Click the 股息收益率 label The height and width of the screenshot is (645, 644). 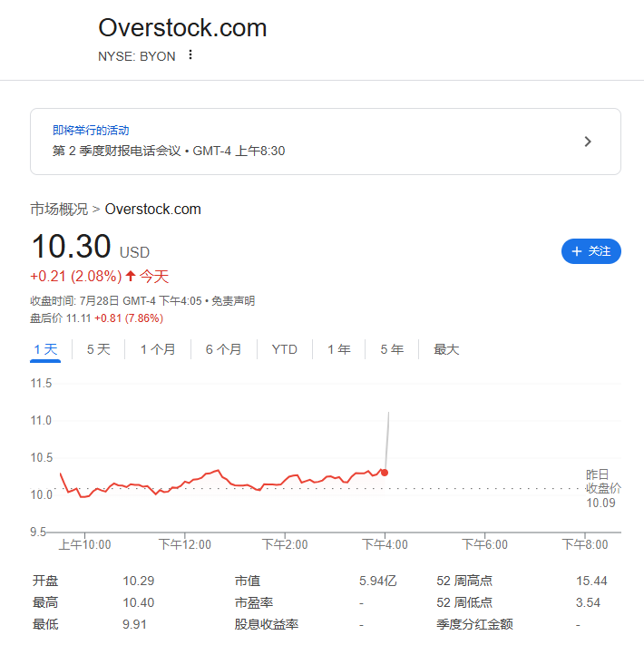pyautogui.click(x=267, y=624)
